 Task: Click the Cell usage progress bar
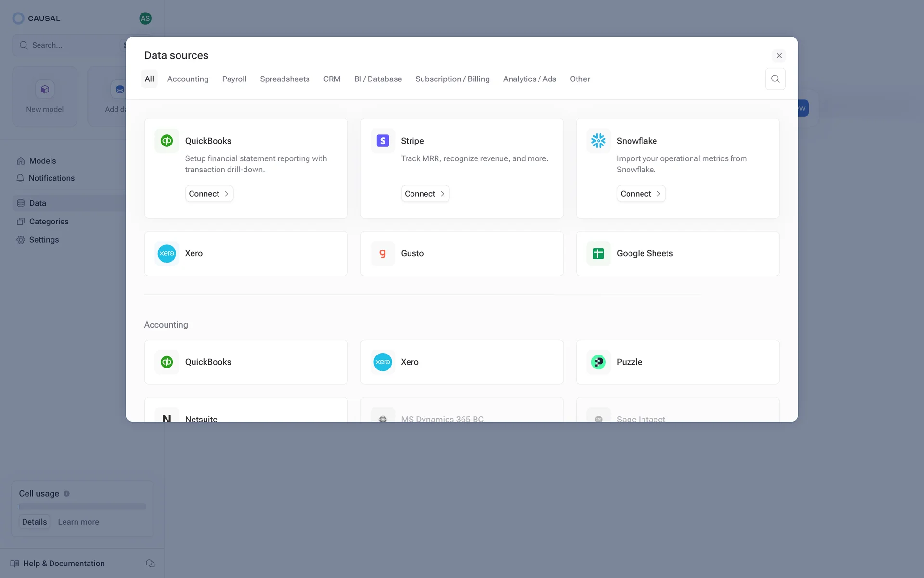pyautogui.click(x=82, y=507)
